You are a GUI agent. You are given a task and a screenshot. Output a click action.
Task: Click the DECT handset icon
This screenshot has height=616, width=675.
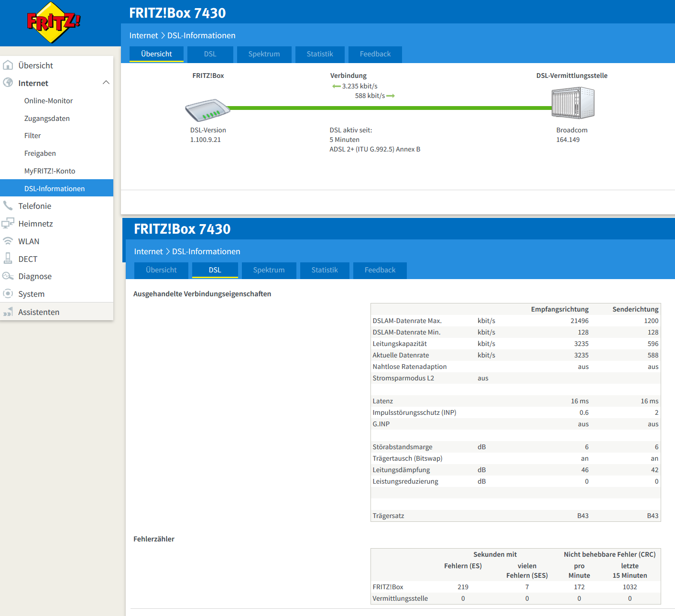8,259
